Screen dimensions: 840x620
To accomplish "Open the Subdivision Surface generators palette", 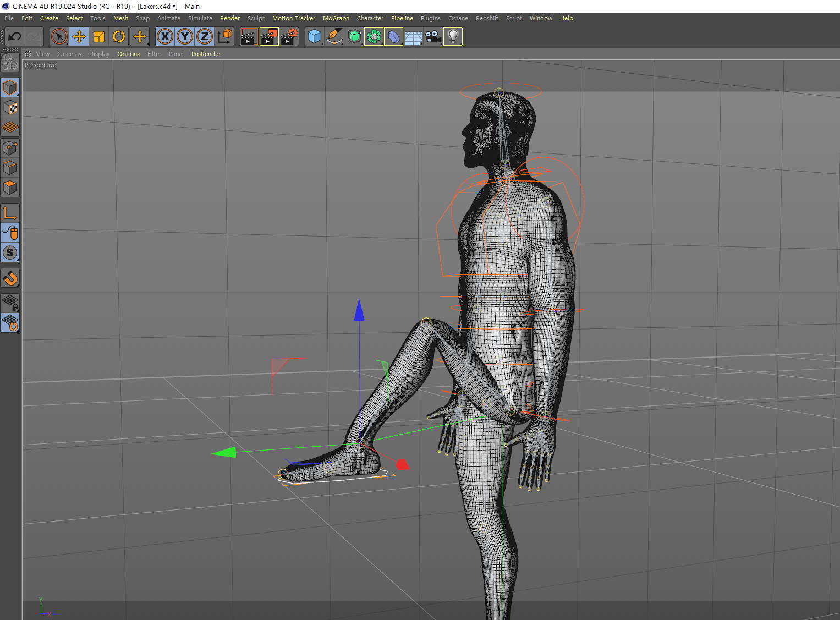I will [354, 37].
